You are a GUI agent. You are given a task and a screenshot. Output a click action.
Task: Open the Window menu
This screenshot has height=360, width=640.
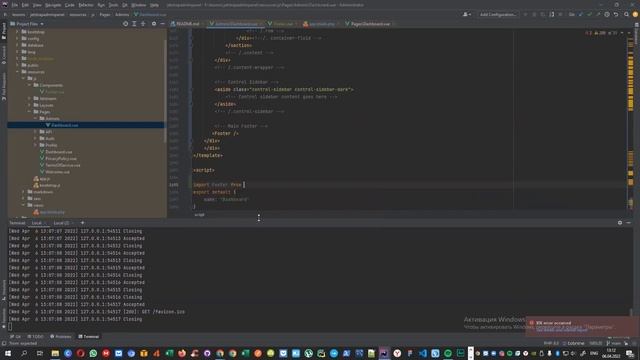click(139, 5)
